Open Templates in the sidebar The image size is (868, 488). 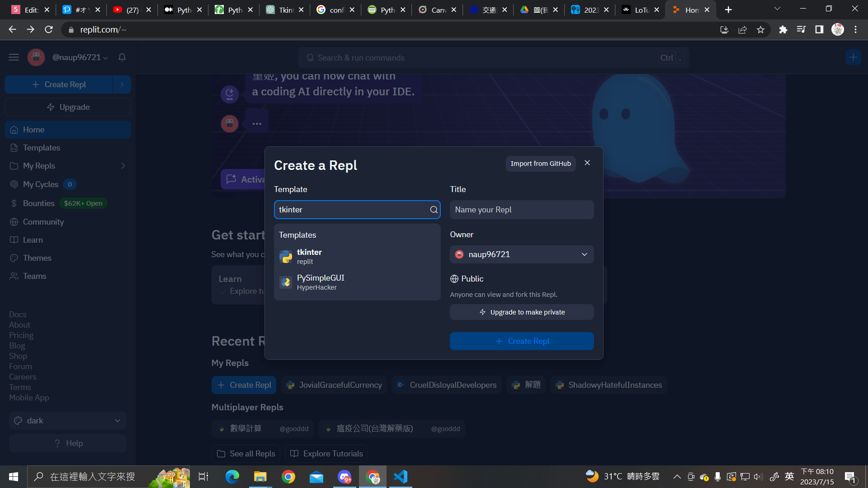[x=41, y=148]
